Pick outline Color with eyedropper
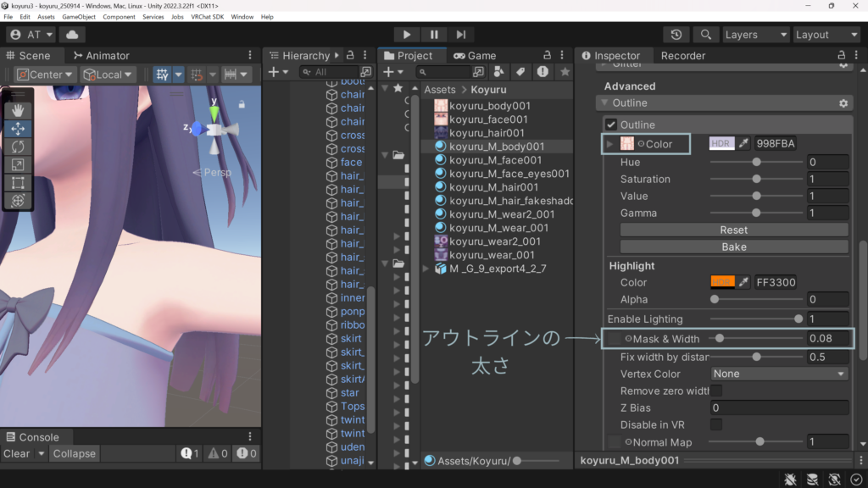 coord(743,143)
